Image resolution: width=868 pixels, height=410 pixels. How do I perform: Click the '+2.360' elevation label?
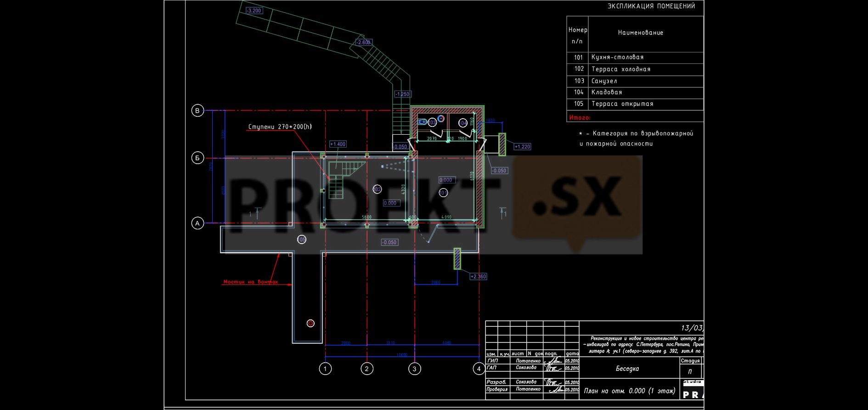(x=478, y=276)
